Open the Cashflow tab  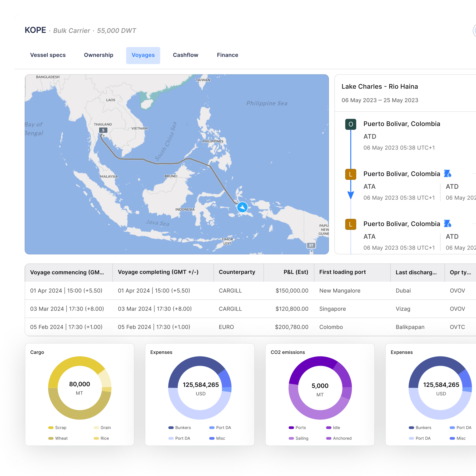point(186,55)
